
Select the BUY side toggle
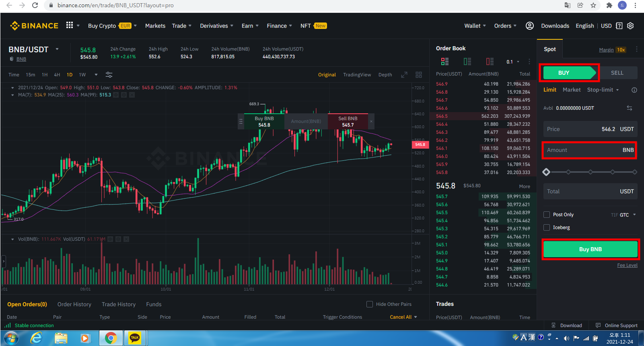pyautogui.click(x=569, y=73)
